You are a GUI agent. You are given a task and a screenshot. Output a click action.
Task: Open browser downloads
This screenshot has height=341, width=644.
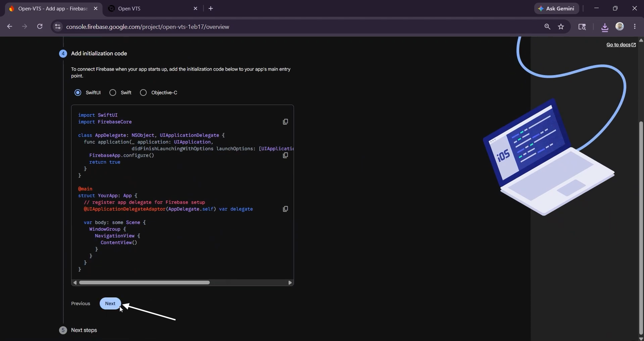[605, 27]
